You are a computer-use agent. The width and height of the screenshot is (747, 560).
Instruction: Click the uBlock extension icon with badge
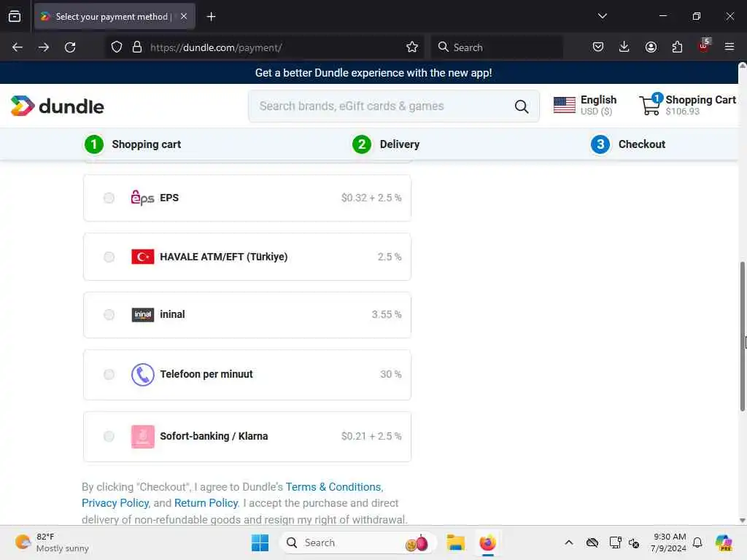(x=704, y=46)
